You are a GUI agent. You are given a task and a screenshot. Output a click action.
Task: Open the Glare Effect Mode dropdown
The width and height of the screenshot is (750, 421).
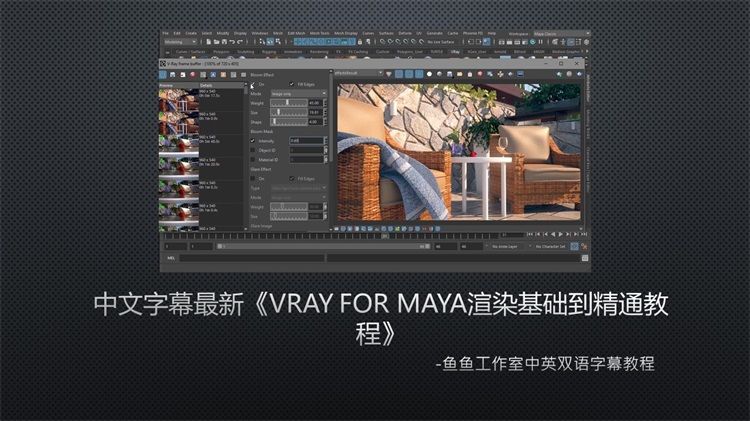tap(299, 198)
